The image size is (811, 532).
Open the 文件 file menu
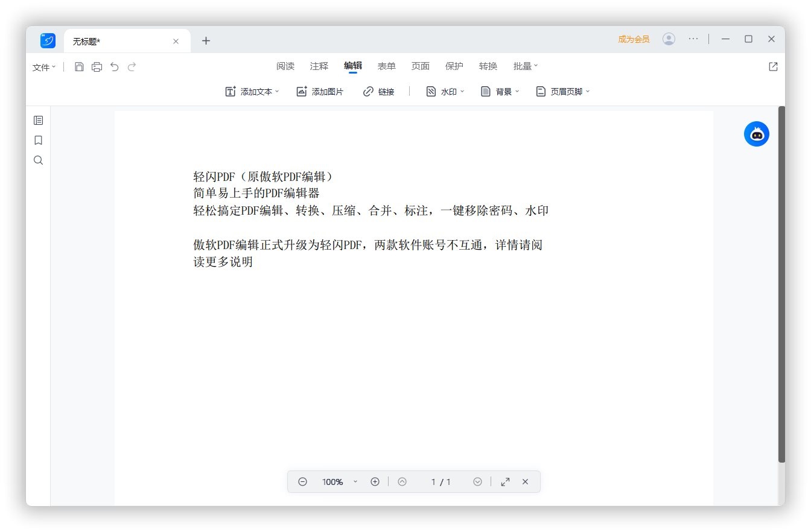click(44, 68)
